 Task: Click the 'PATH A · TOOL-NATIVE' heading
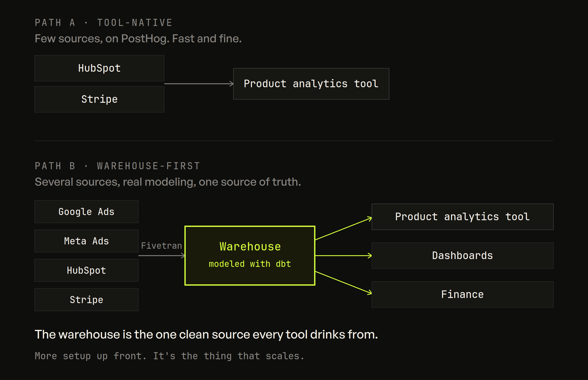[x=103, y=23]
